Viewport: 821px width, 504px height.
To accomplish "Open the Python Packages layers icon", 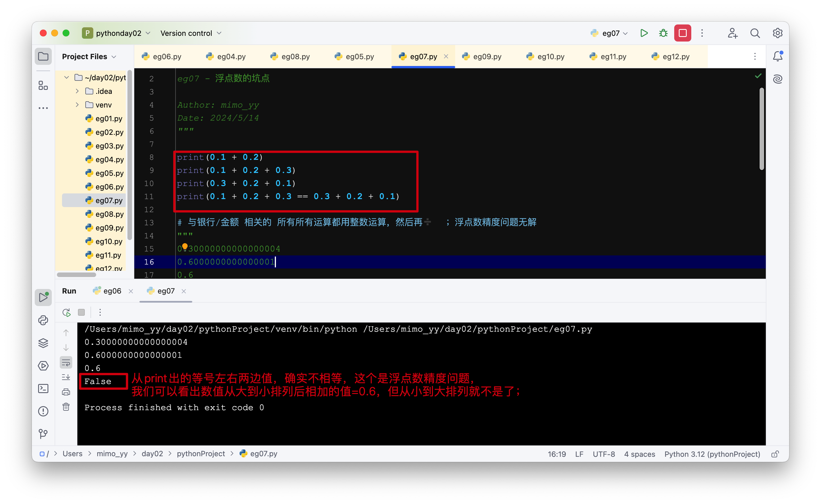I will [x=43, y=343].
